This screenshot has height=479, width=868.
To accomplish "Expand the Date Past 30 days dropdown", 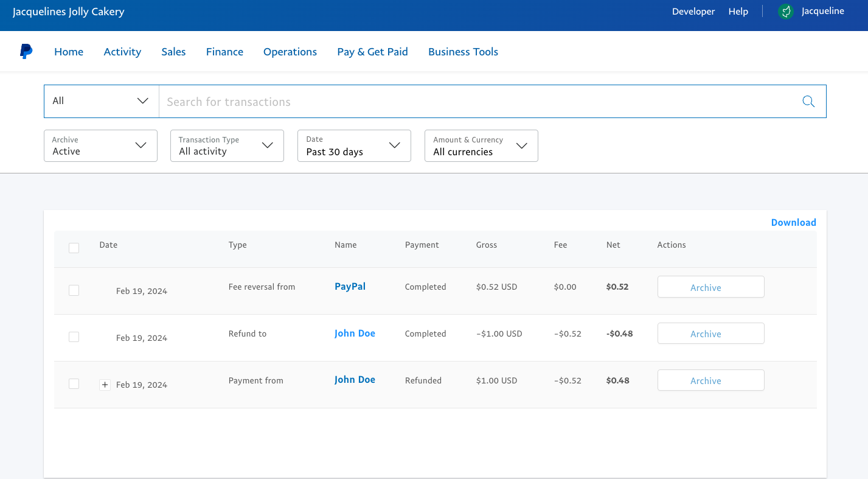I will tap(354, 145).
